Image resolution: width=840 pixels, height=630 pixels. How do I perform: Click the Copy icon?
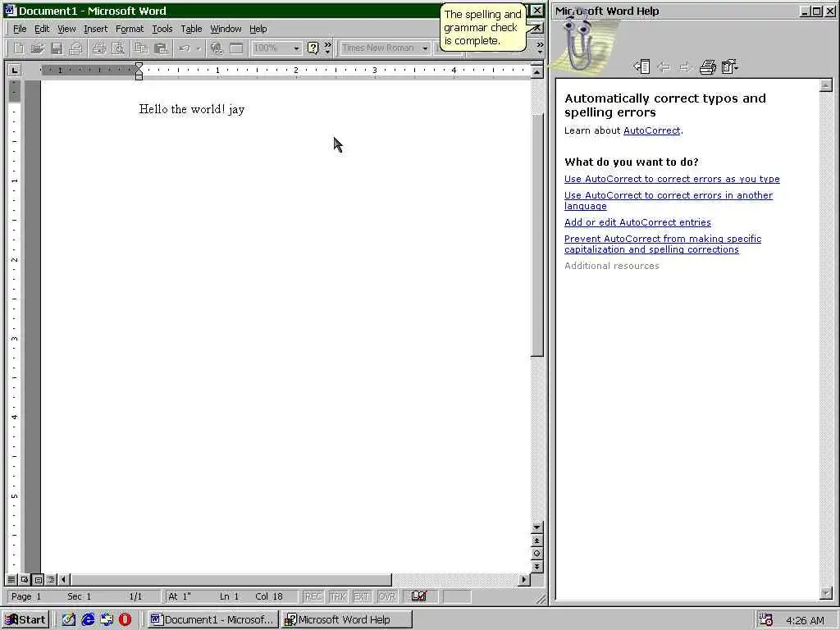(x=141, y=48)
